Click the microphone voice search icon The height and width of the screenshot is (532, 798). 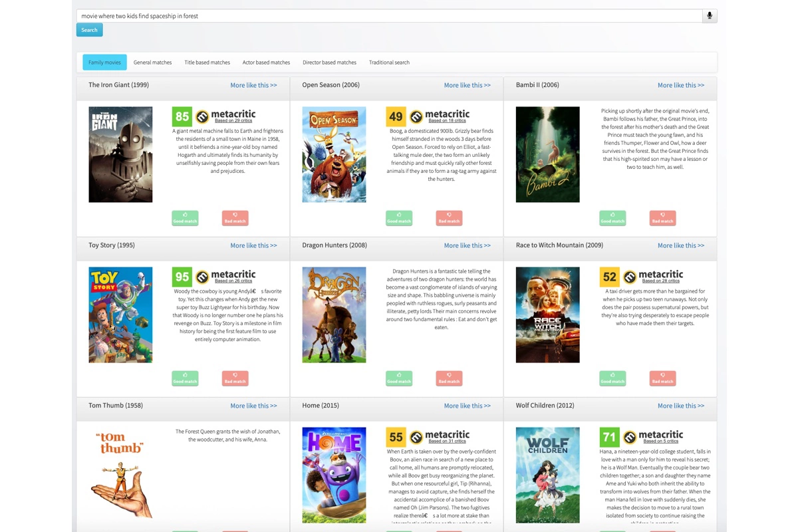coord(710,16)
